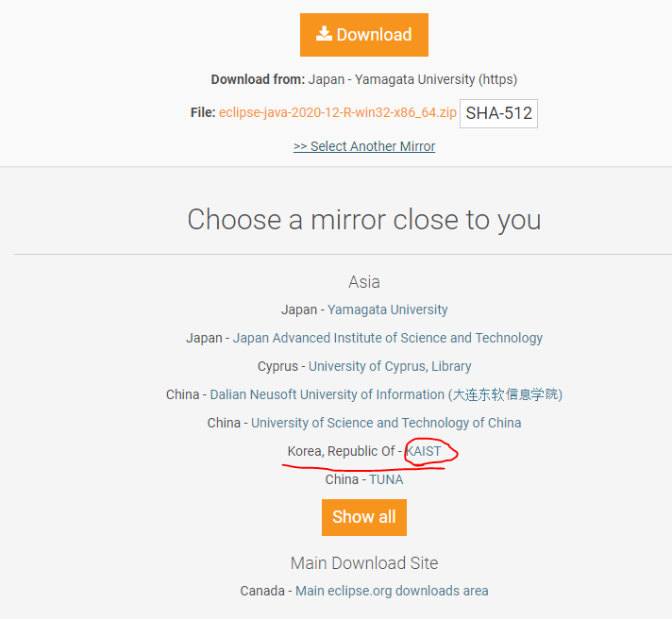Click the 'Canada' country label
The image size is (672, 619).
(262, 591)
